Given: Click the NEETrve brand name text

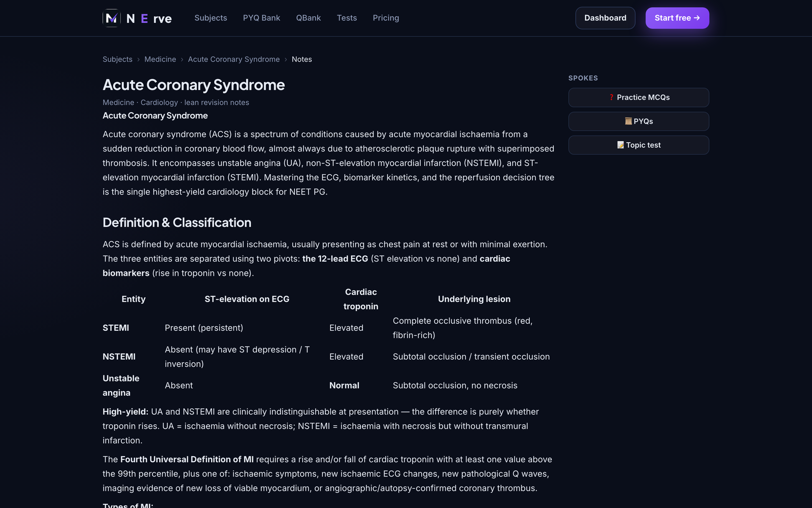Looking at the screenshot, I should coord(149,19).
